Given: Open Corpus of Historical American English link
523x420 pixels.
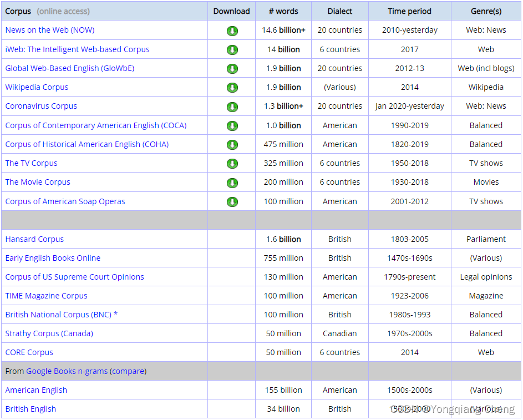Looking at the screenshot, I should [x=87, y=144].
